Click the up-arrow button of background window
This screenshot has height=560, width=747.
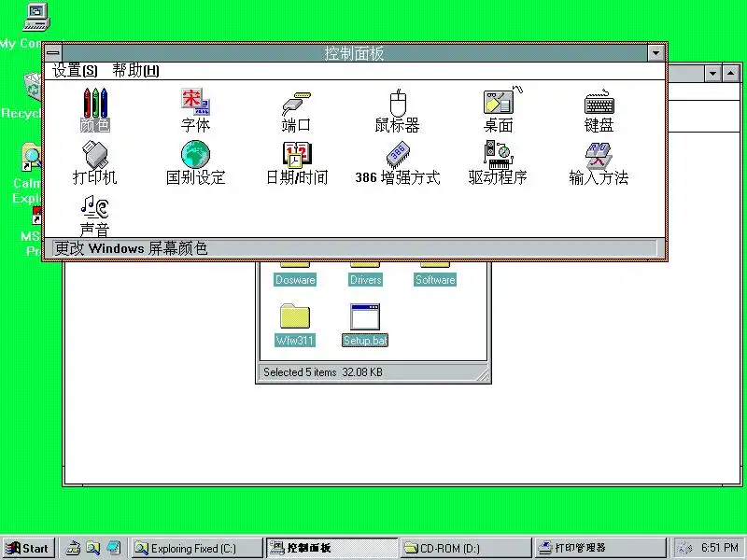click(x=731, y=74)
